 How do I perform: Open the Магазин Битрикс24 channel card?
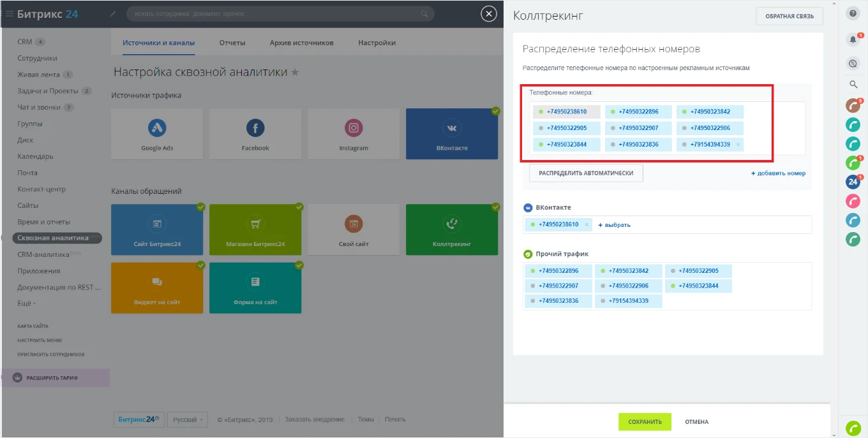255,230
